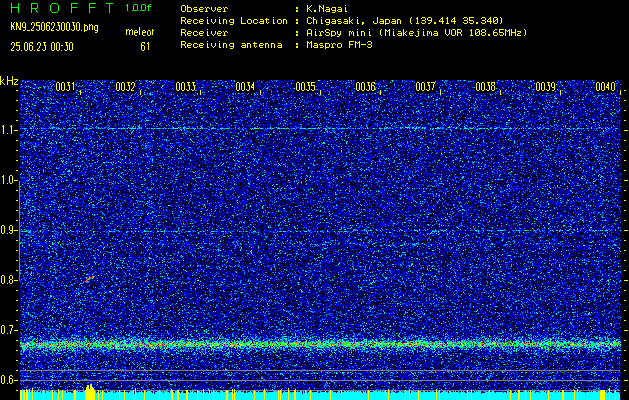Click the 0037 time marker

[425, 87]
